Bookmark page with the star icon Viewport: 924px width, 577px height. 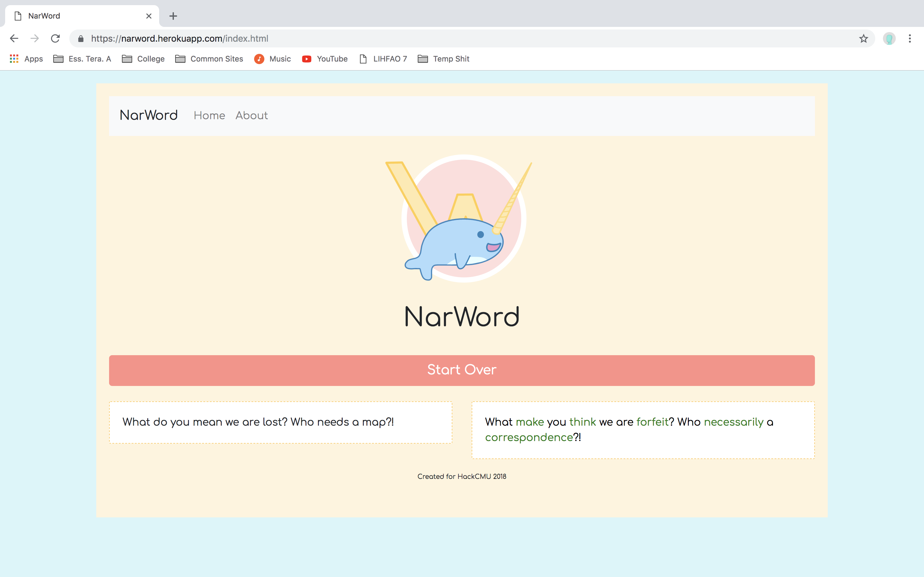[864, 38]
